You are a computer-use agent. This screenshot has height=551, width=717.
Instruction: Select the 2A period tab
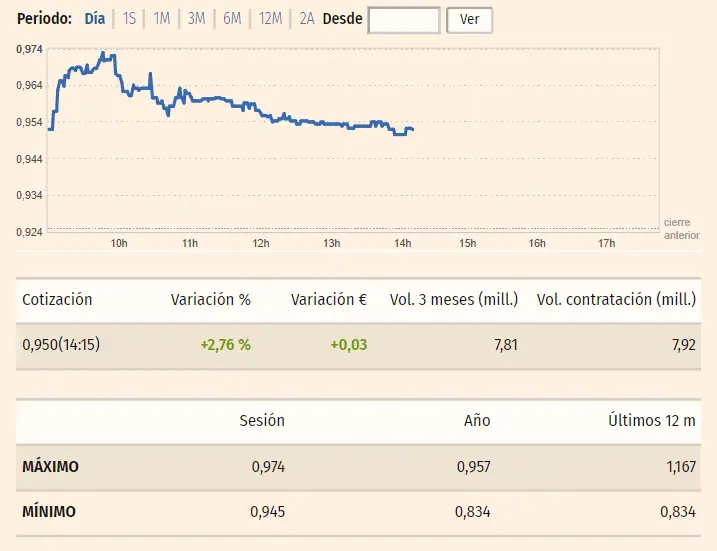(x=307, y=19)
